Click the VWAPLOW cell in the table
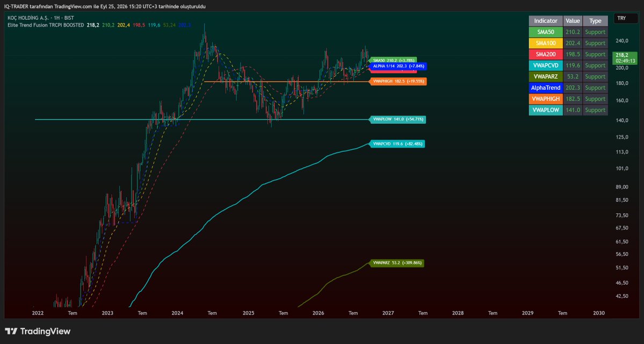Screen dimensions: 644x344 pos(545,110)
